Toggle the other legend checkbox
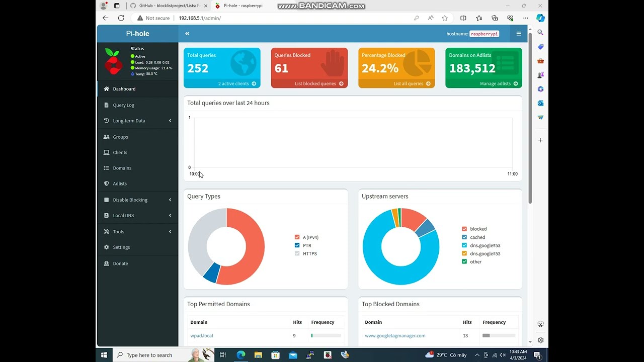Image resolution: width=644 pixels, height=362 pixels. (x=464, y=261)
